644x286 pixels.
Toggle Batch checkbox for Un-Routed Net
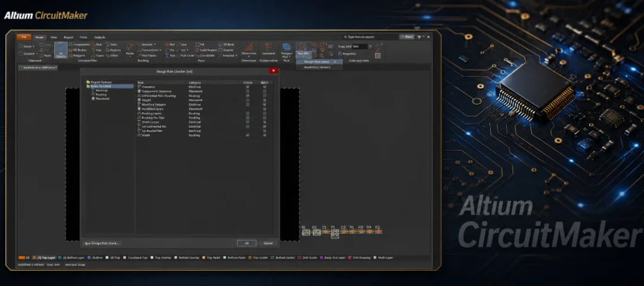pos(265,131)
